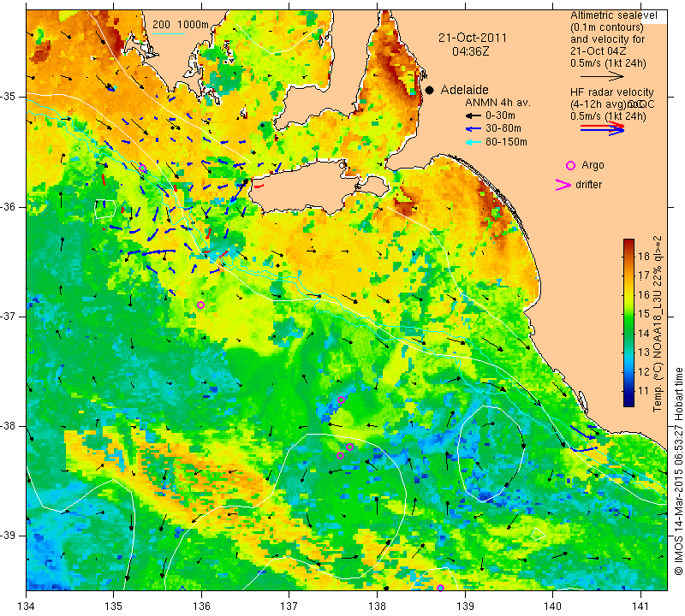
Task: Click the red-blue HF radar velocity arrows
Action: click(x=603, y=128)
